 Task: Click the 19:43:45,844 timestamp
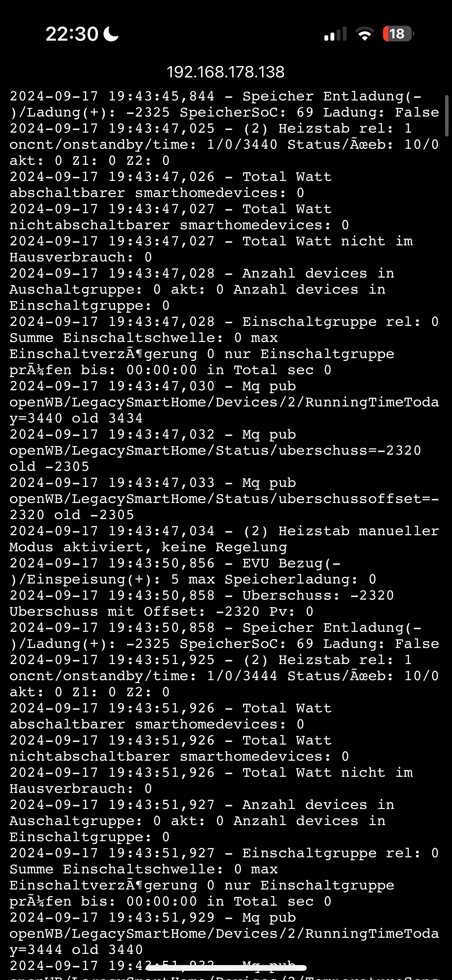(161, 96)
